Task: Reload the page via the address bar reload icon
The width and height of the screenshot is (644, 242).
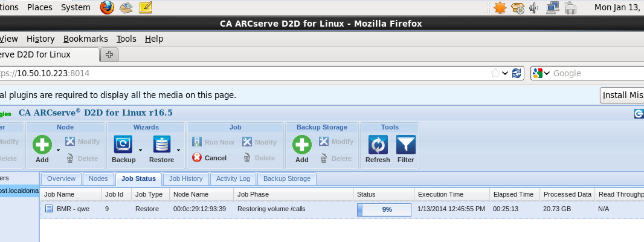Action: click(x=517, y=73)
